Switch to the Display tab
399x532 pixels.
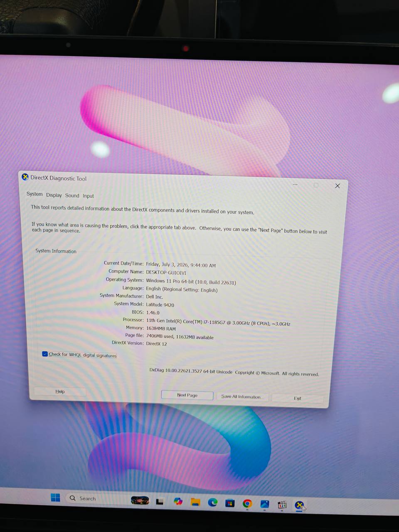pyautogui.click(x=54, y=195)
